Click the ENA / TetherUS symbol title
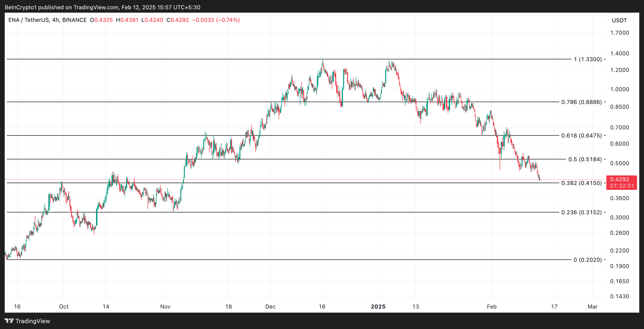 28,20
